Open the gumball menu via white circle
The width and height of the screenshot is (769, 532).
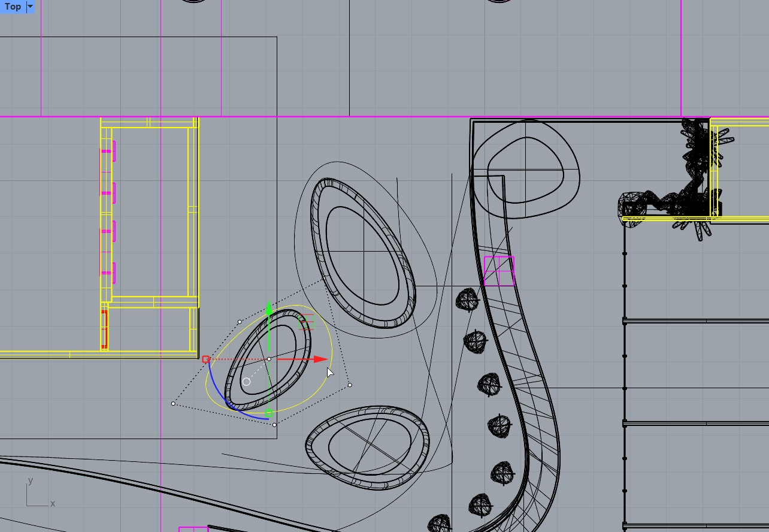click(246, 382)
